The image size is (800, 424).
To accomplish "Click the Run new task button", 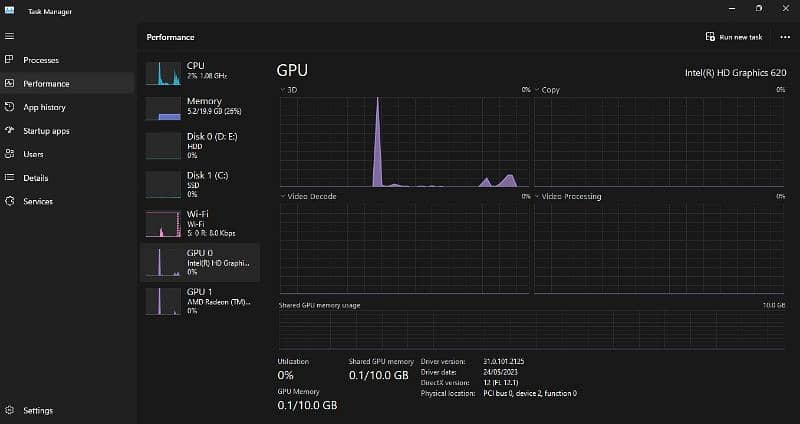I will pyautogui.click(x=733, y=37).
